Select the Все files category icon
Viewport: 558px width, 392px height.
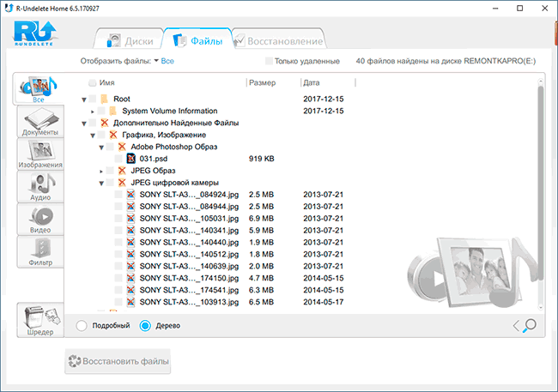tap(39, 88)
